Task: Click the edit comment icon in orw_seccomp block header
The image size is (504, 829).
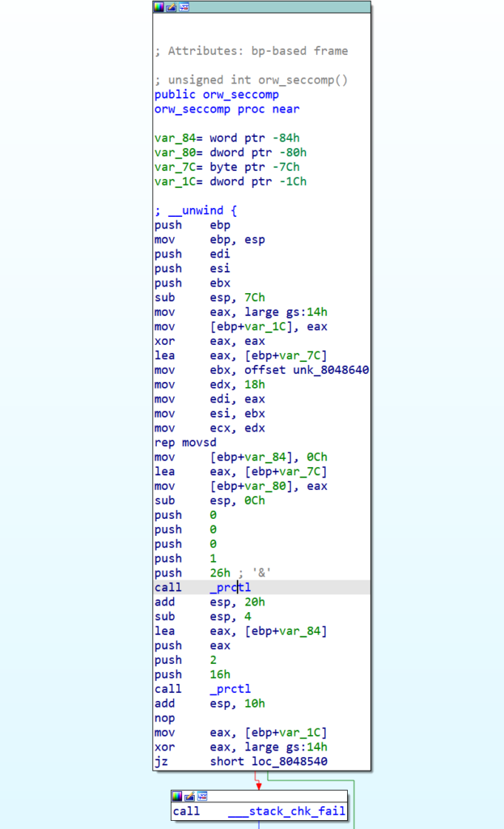Action: click(x=172, y=6)
